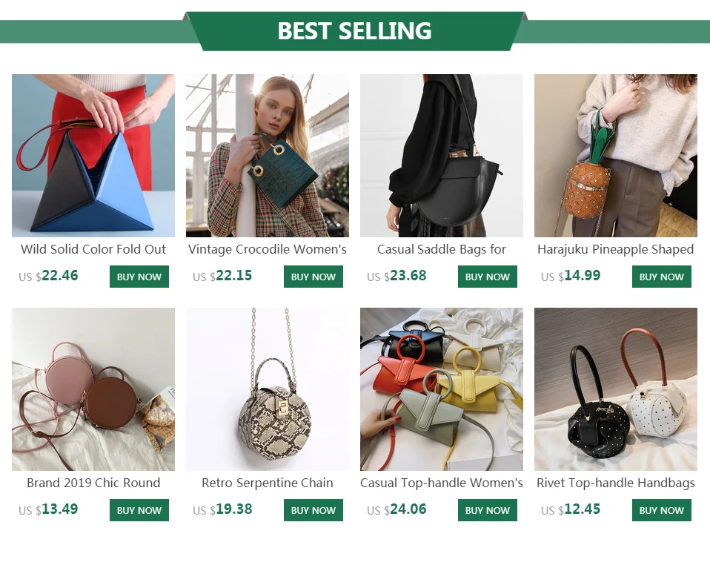Open the pineapple shaped bag photo
This screenshot has width=710, height=588.
[616, 156]
